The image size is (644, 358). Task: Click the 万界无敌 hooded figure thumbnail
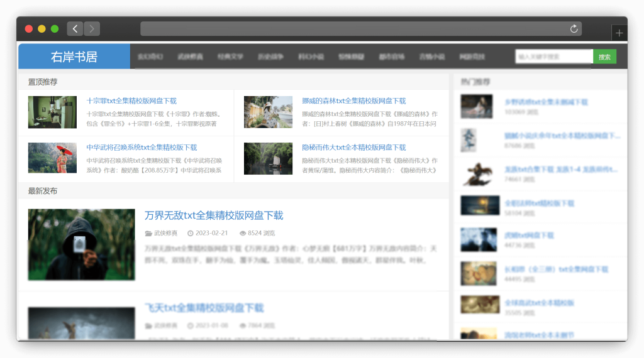coord(81,244)
